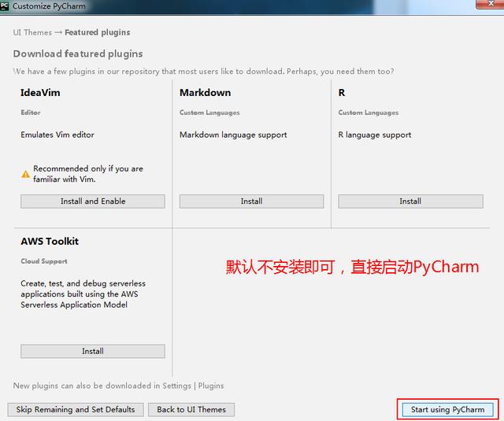Viewport: 504px width, 421px height.
Task: Click the 'Editor' category label under IdeaVim
Action: 31,113
